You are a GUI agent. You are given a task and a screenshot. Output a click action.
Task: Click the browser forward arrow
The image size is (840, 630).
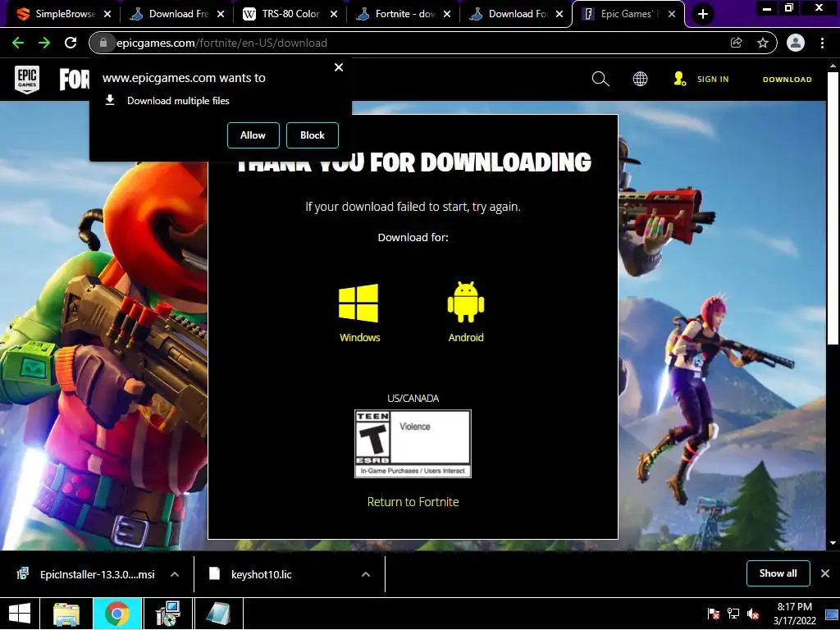click(x=44, y=43)
